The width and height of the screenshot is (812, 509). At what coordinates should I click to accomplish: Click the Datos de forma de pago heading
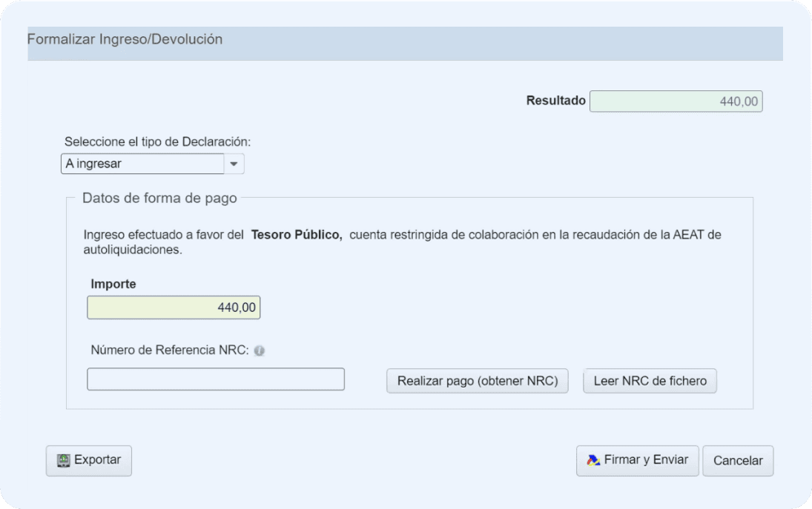coord(159,198)
